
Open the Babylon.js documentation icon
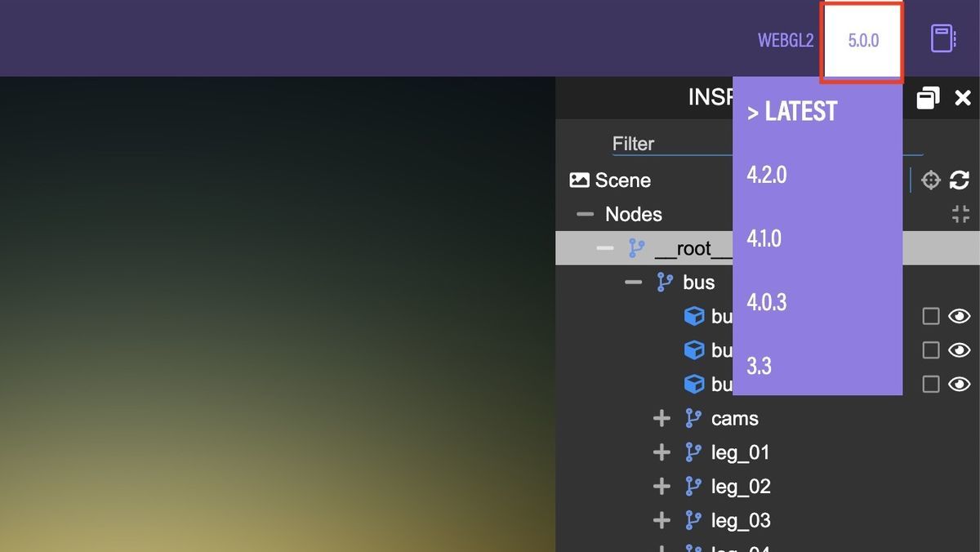click(943, 37)
